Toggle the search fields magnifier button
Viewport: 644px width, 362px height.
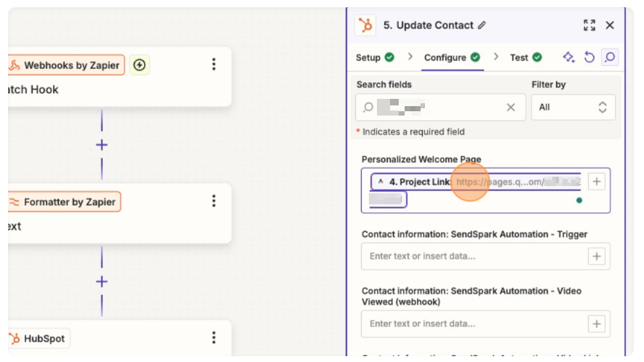[x=610, y=57]
